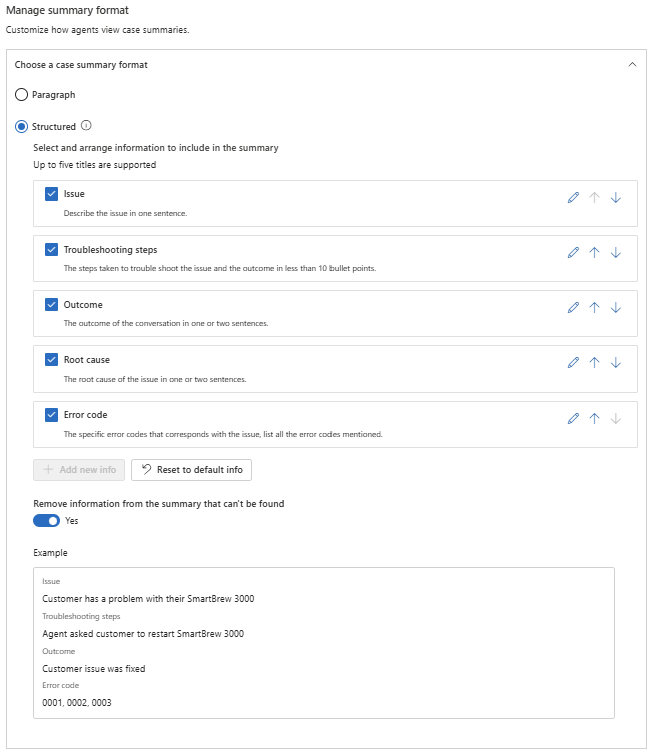Edit the Troubleshooting steps entry
Image resolution: width=660 pixels, height=756 pixels.
tap(573, 253)
